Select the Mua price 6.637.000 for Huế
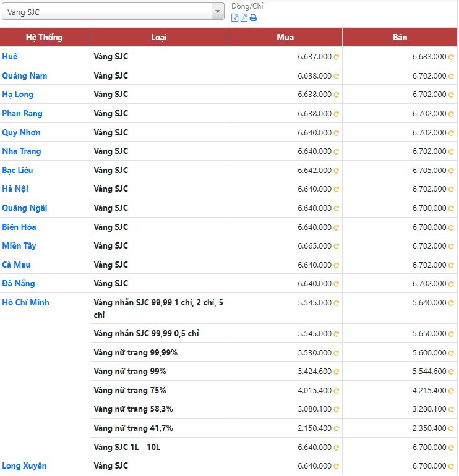The height and width of the screenshot is (476, 459). pyautogui.click(x=314, y=57)
